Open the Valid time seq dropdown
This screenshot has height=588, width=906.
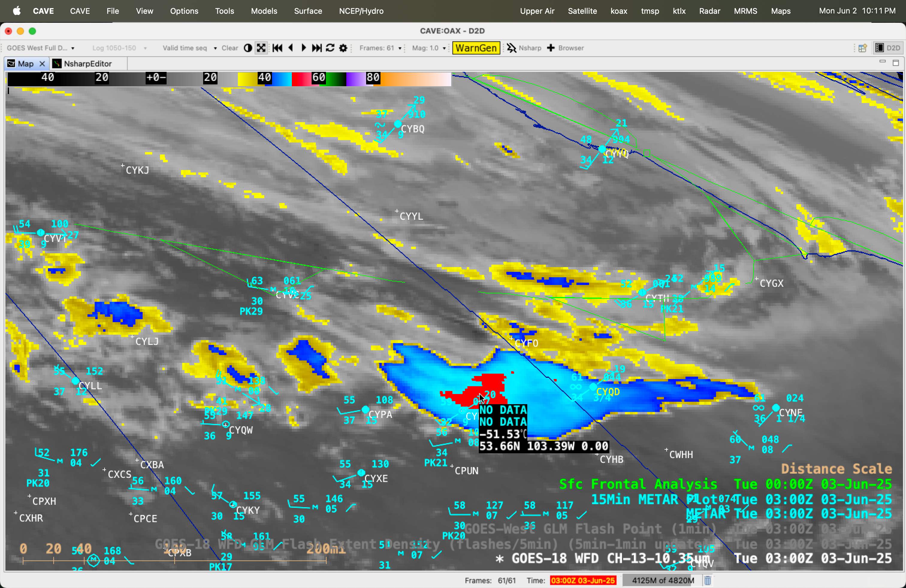pyautogui.click(x=190, y=48)
